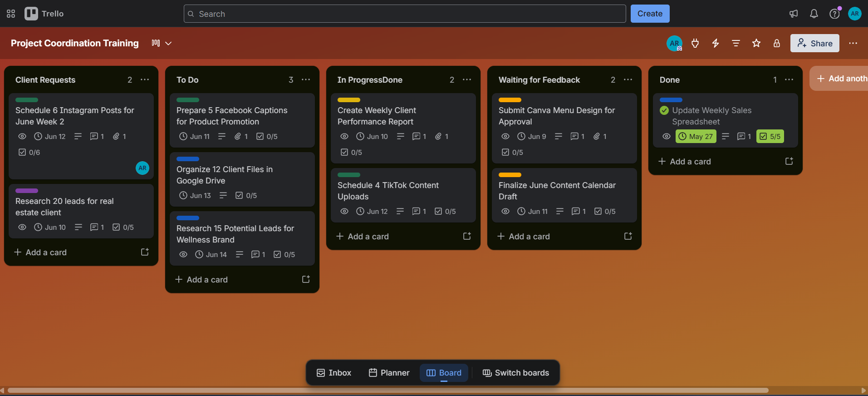Toggle watch eye on Update Weekly Sales Spreadsheet card

pos(667,136)
